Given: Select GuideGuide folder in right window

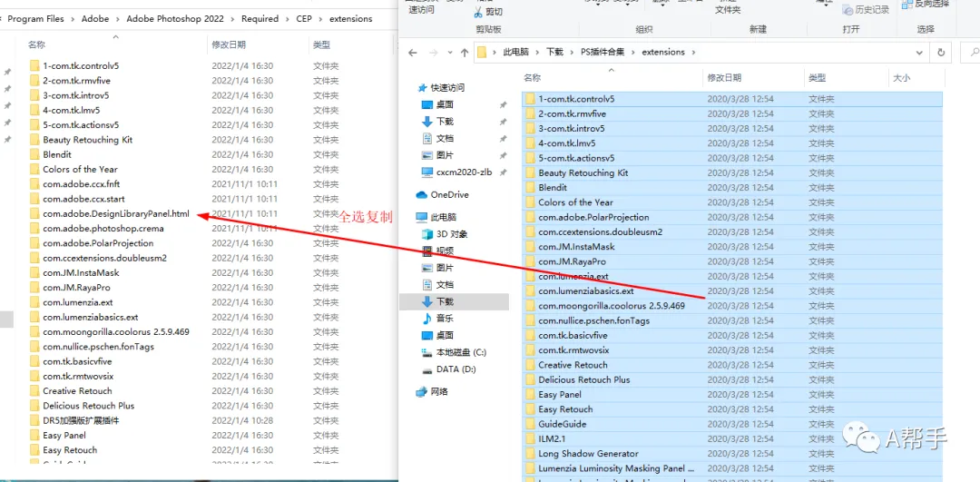Looking at the screenshot, I should (731, 424).
